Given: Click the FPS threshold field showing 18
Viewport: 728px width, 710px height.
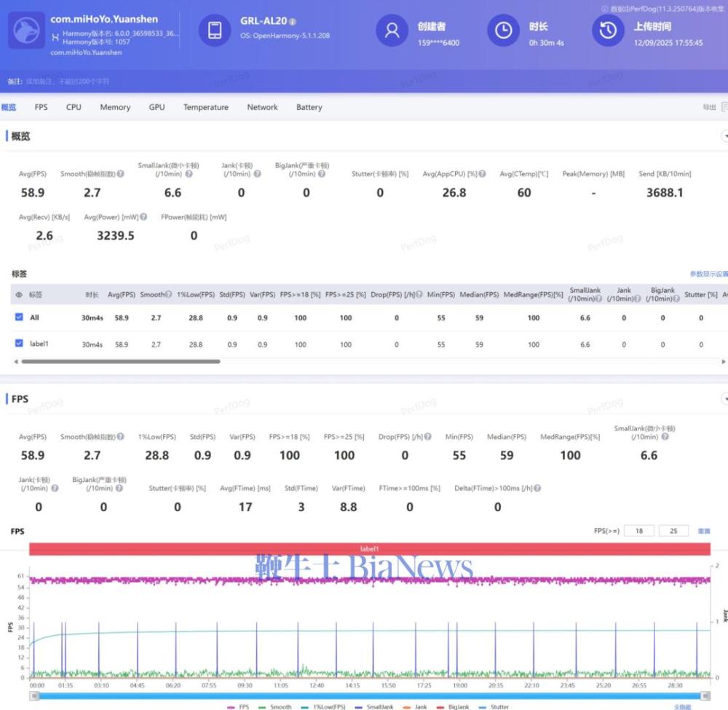Looking at the screenshot, I should pyautogui.click(x=639, y=531).
